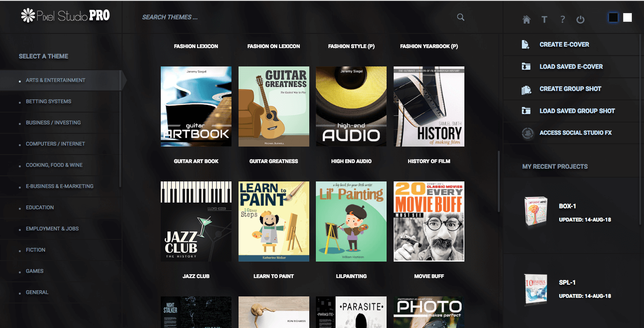Image resolution: width=644 pixels, height=328 pixels.
Task: Click the Movie Buff caption
Action: pyautogui.click(x=429, y=276)
